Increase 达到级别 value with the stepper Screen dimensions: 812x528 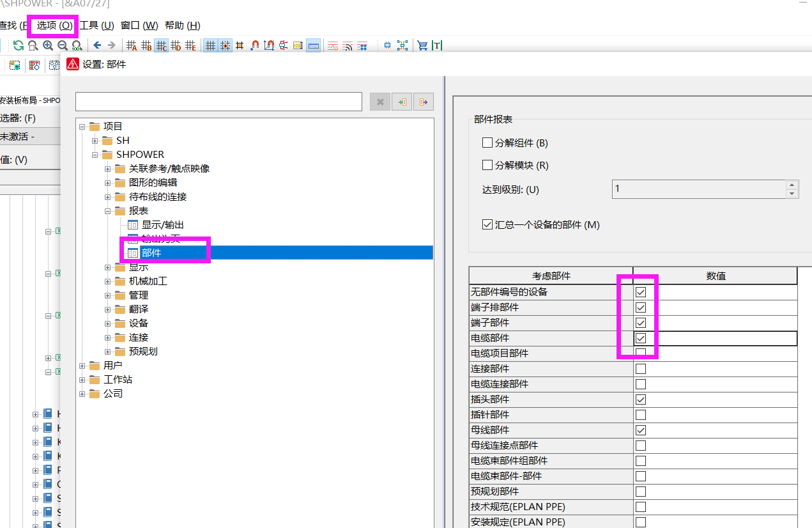792,185
